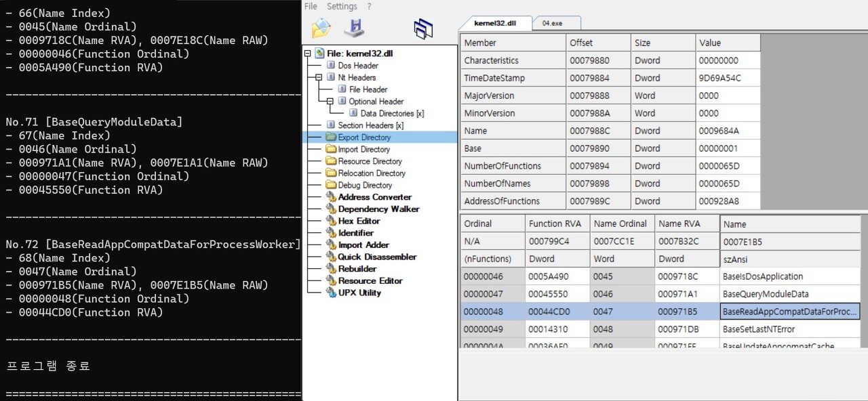Image resolution: width=868 pixels, height=401 pixels.
Task: Select the highlighted BaseReadAppCompatDataForProc... name cell
Action: (x=790, y=312)
